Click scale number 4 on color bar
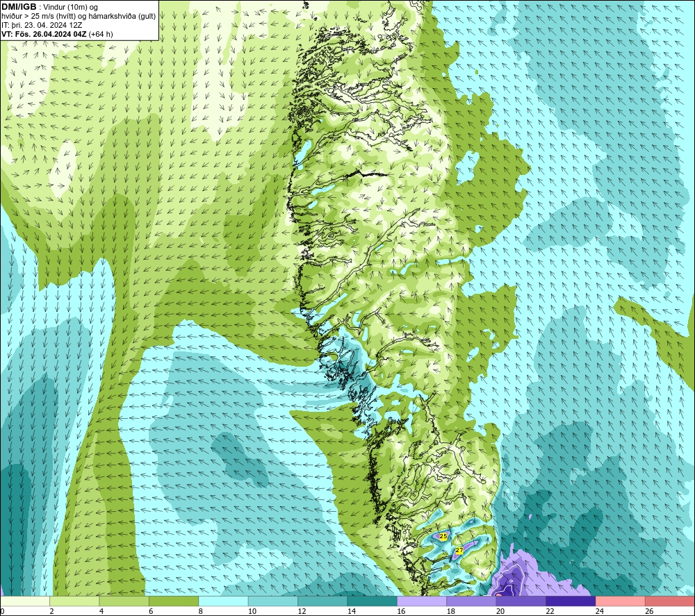Viewport: 695px width, 616px height. click(101, 611)
